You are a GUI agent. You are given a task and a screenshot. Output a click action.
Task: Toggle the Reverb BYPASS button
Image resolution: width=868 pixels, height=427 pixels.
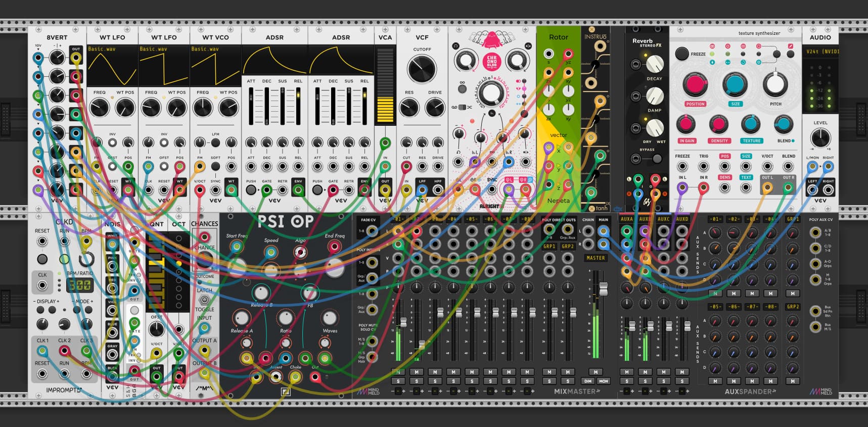coord(657,159)
